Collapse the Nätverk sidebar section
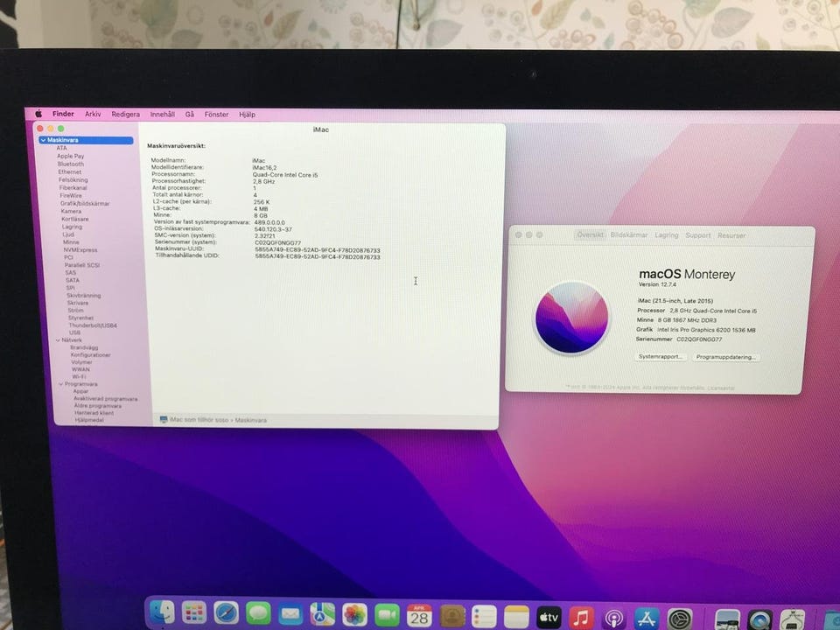This screenshot has height=630, width=840. [58, 339]
